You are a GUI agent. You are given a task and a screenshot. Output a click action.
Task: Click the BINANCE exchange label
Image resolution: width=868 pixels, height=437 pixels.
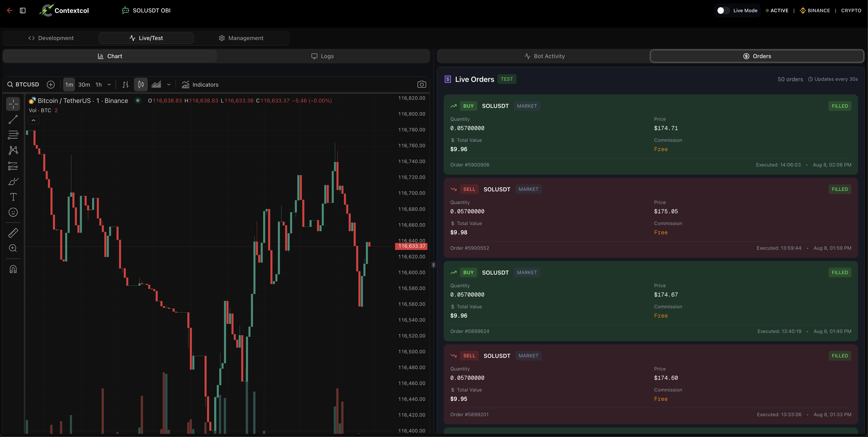pos(815,10)
